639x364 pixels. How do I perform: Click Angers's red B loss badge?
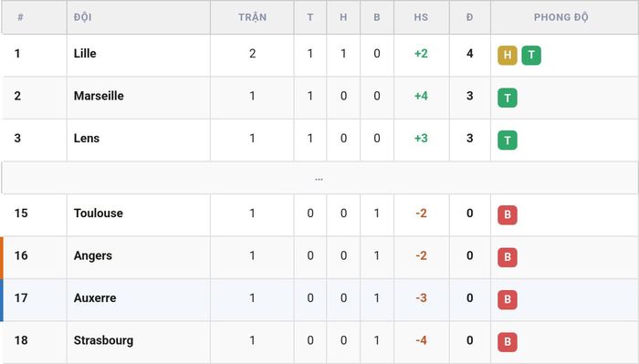[507, 257]
